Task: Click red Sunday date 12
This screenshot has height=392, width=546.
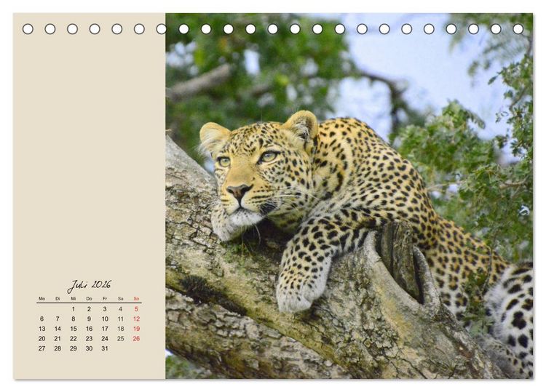Action: (136, 319)
